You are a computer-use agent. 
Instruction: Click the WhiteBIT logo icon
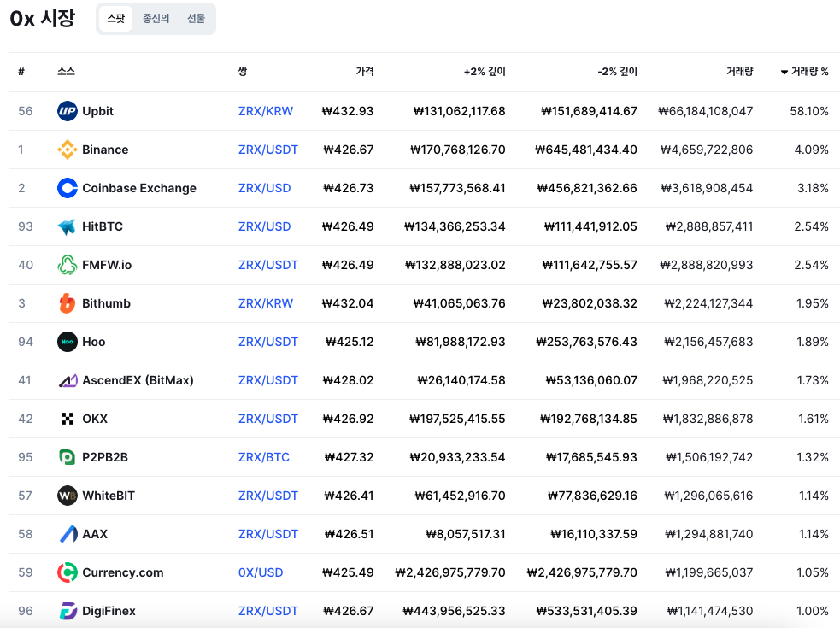coord(67,496)
